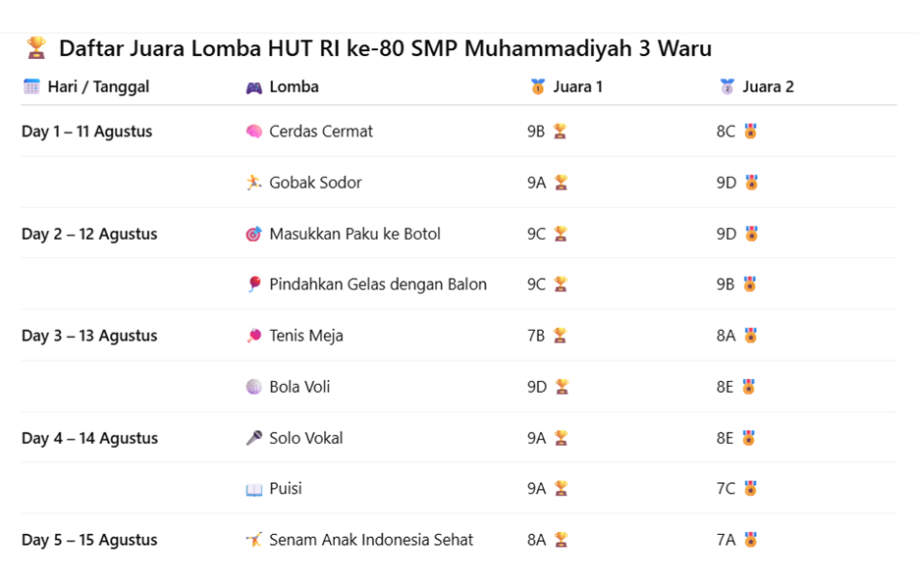This screenshot has width=919, height=588.
Task: Click the gold medal icon beside Juara 1
Action: pyautogui.click(x=537, y=87)
